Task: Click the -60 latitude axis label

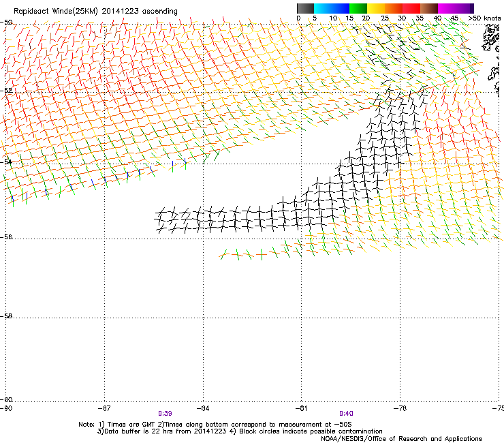Action: tap(6, 399)
